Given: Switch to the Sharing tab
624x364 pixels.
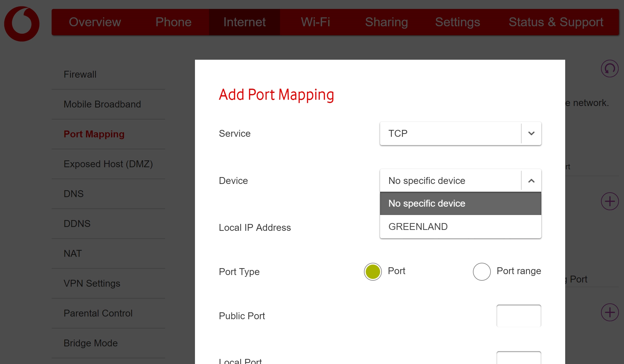Looking at the screenshot, I should [387, 22].
